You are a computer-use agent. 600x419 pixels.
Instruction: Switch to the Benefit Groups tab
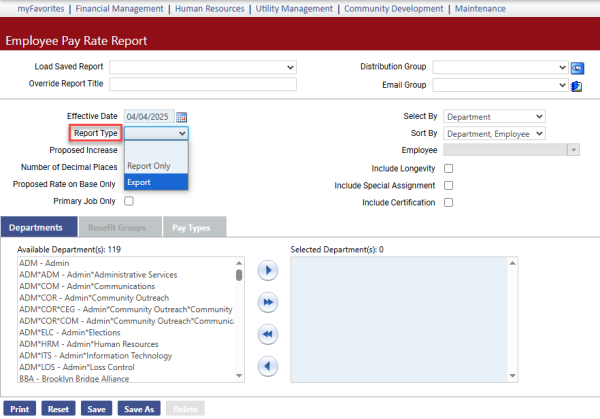coord(120,227)
